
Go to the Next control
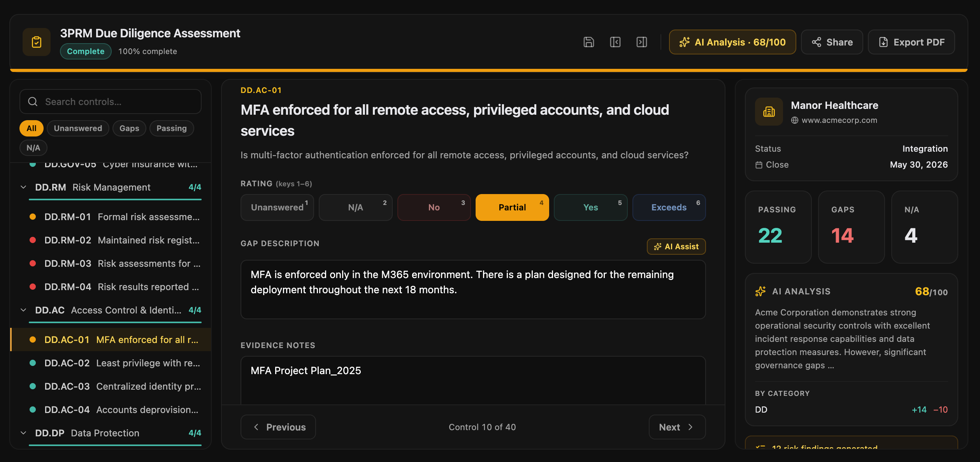677,427
